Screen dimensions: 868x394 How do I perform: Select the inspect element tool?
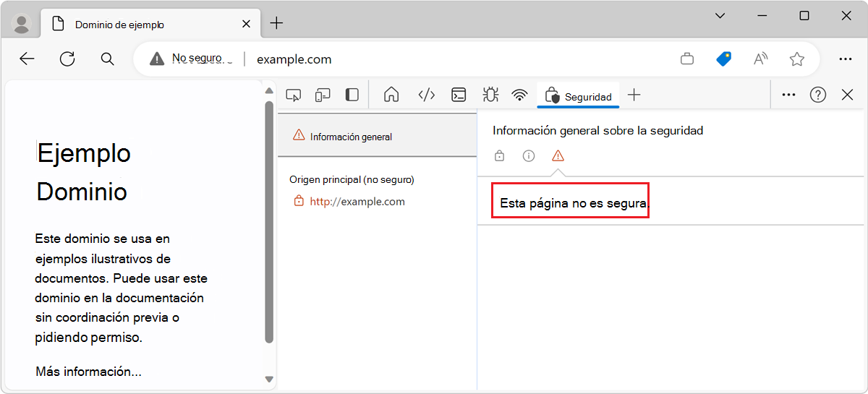pyautogui.click(x=293, y=95)
